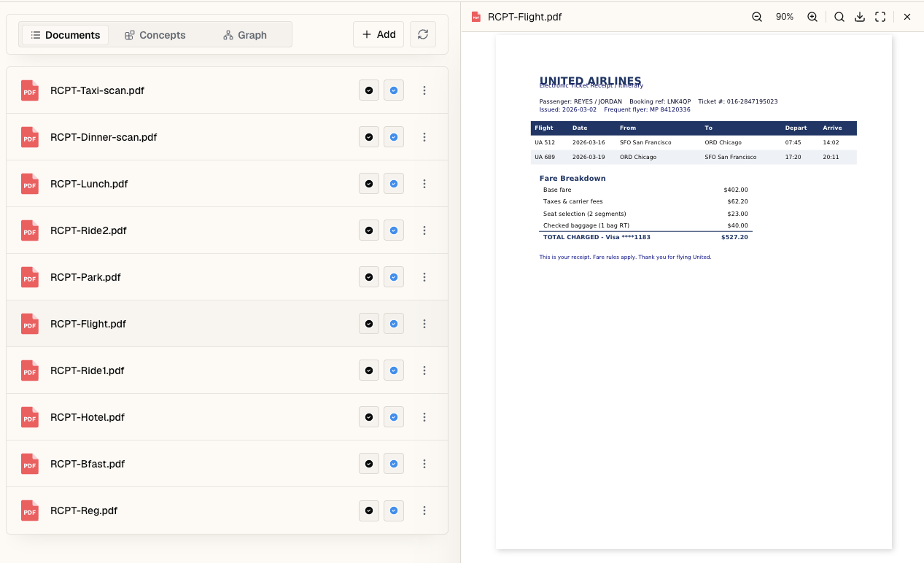The height and width of the screenshot is (563, 924).
Task: Click the PDF file icon for RCPT-Lunch.pdf
Action: point(30,184)
